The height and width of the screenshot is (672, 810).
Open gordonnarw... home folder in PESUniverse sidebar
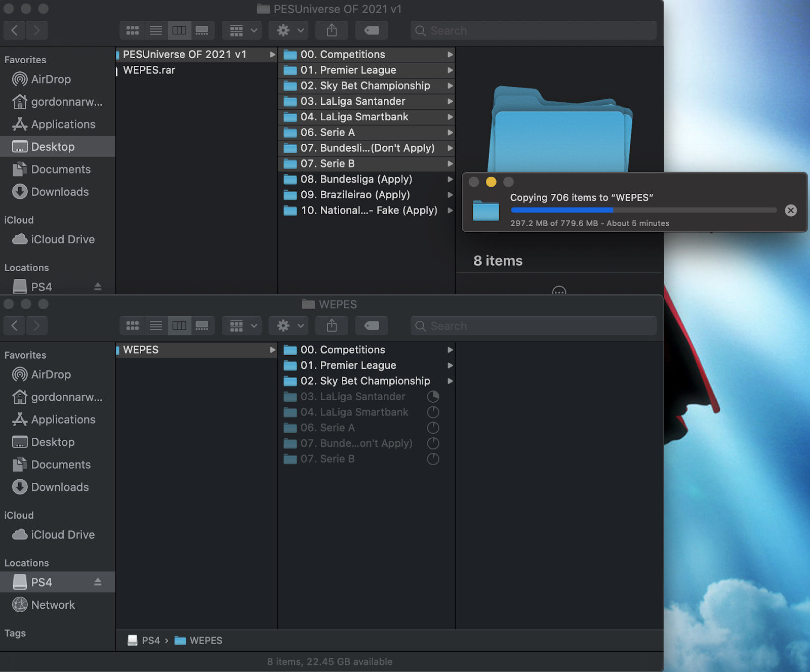point(58,102)
